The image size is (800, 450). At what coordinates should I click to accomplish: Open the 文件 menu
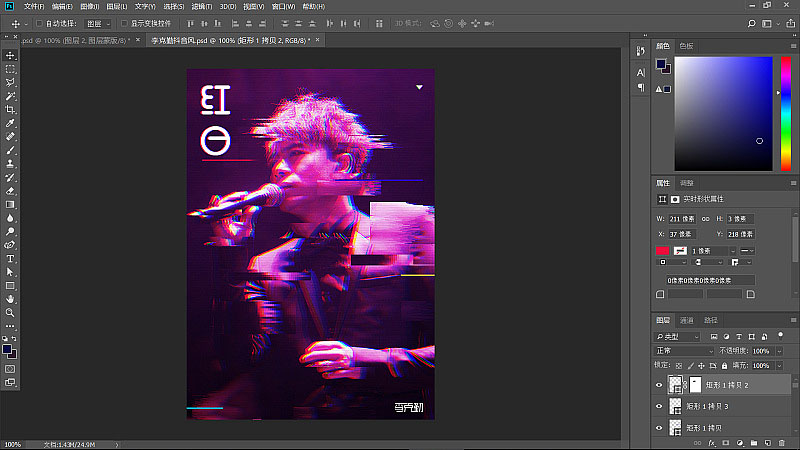(34, 7)
